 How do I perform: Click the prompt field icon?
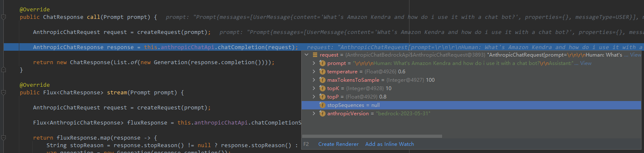click(322, 63)
